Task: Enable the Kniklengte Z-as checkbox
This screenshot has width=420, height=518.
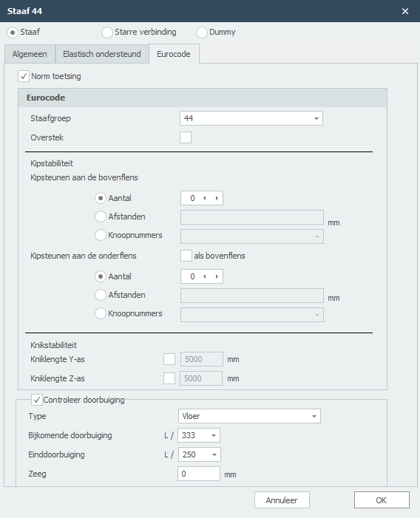Action: (x=169, y=378)
